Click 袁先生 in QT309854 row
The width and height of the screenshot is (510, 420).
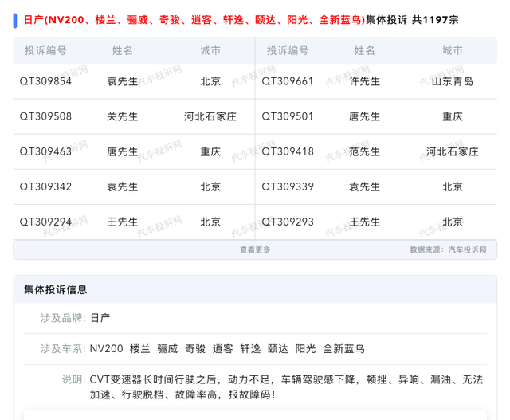[123, 81]
